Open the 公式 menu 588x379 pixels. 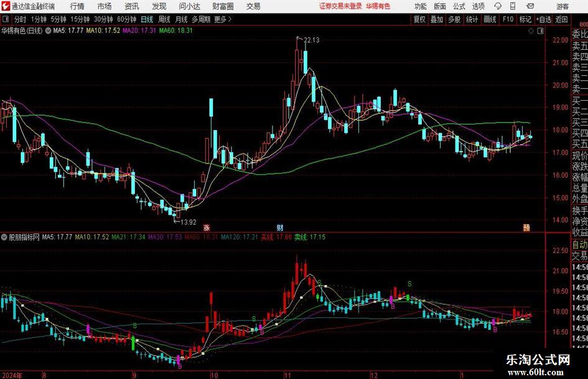coord(459,6)
